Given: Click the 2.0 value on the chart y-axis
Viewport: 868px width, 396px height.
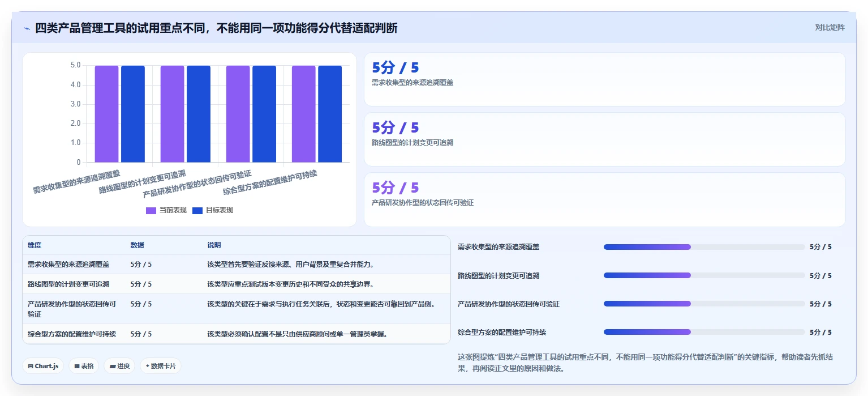Looking at the screenshot, I should 75,124.
